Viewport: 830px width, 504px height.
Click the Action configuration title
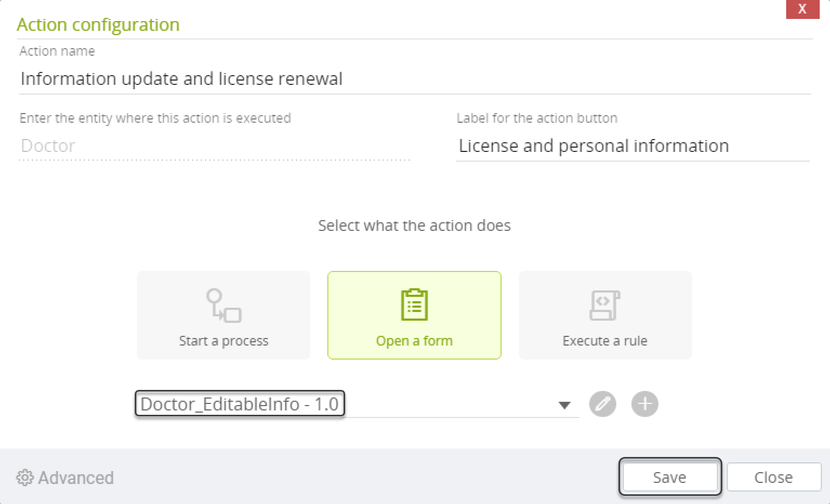[x=98, y=24]
